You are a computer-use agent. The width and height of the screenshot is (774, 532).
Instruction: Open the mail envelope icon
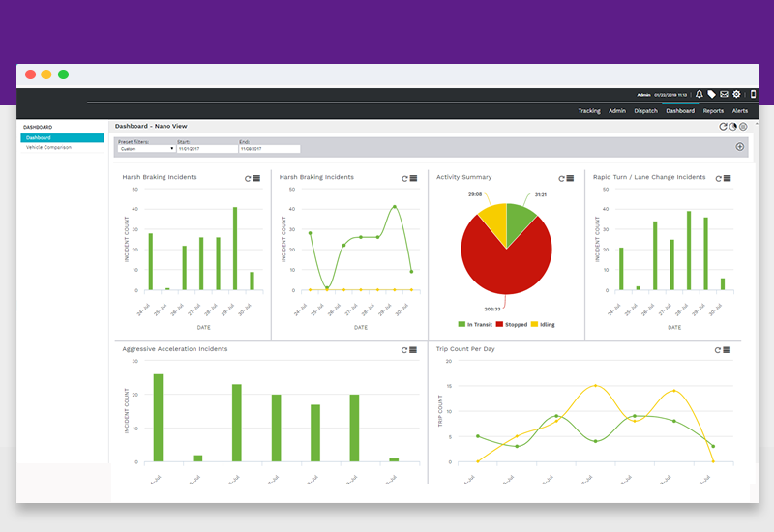pos(724,94)
